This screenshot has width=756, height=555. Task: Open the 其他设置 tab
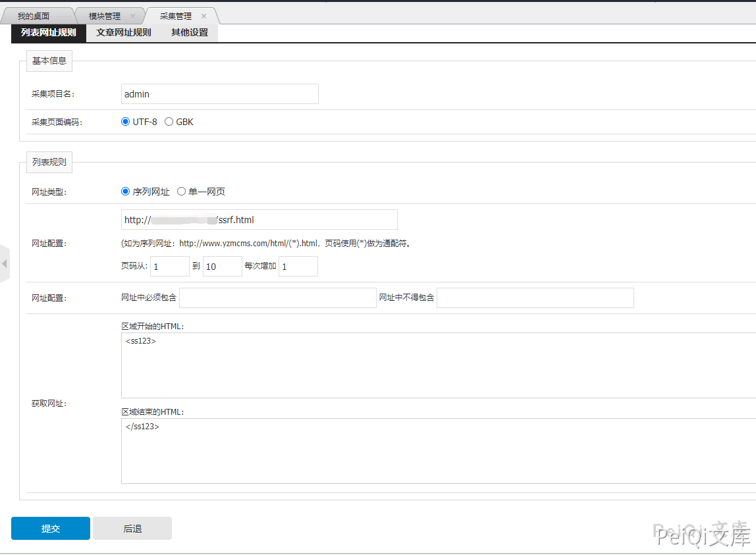point(190,32)
